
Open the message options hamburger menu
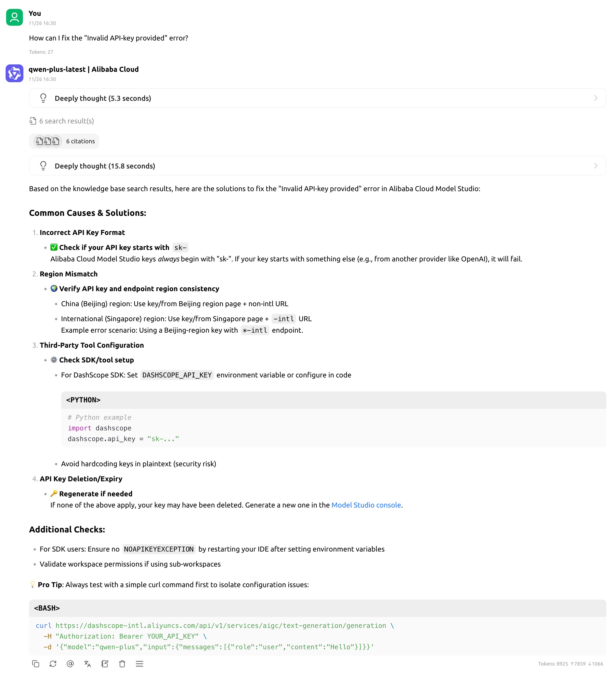[x=139, y=664]
